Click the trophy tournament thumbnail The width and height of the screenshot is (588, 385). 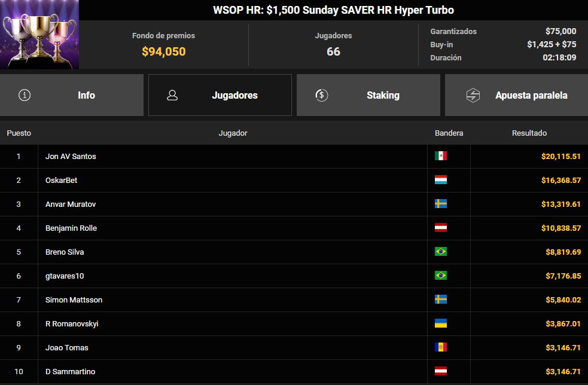point(39,35)
